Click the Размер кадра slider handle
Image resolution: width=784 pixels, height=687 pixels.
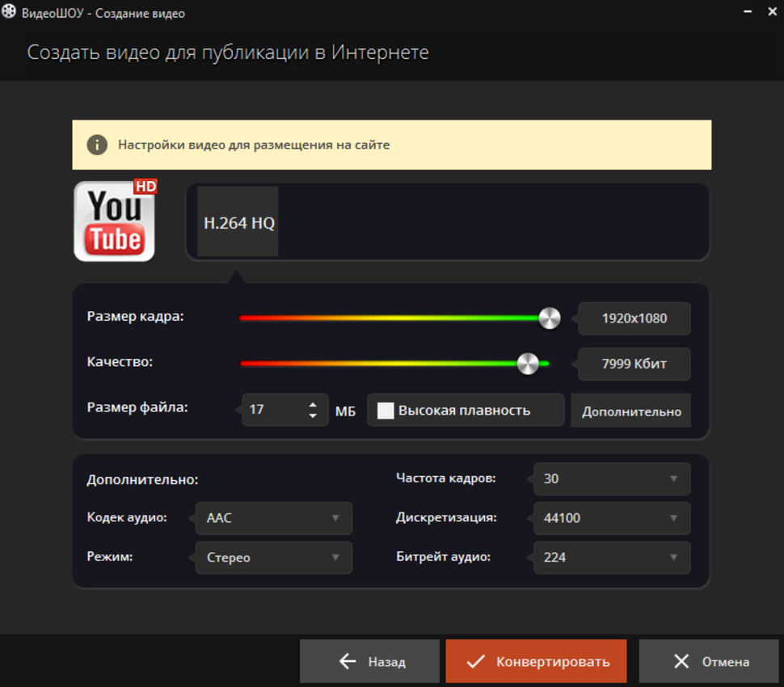point(550,318)
